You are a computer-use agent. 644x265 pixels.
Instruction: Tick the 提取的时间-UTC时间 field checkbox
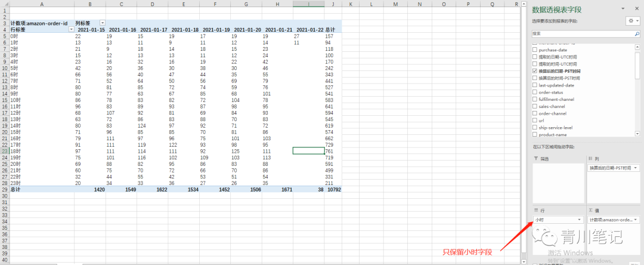point(534,64)
